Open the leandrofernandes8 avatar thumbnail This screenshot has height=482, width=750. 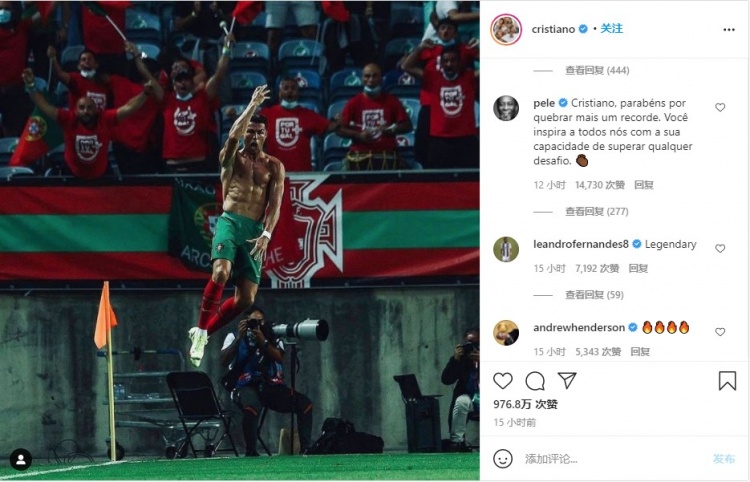506,249
